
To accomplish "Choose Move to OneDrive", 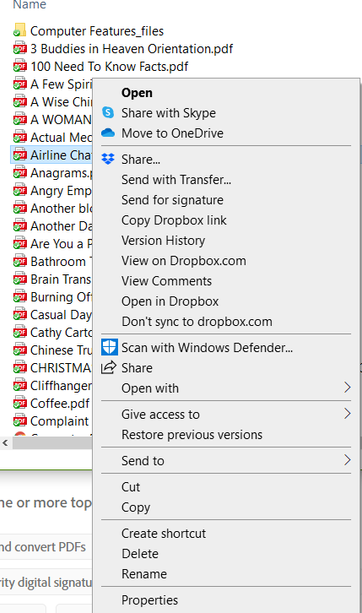I will point(172,133).
